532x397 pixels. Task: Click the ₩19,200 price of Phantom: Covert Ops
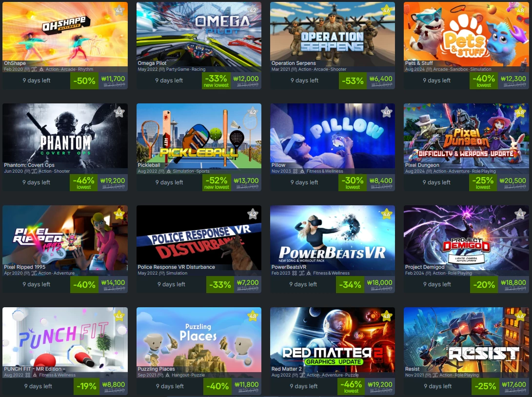pyautogui.click(x=113, y=180)
